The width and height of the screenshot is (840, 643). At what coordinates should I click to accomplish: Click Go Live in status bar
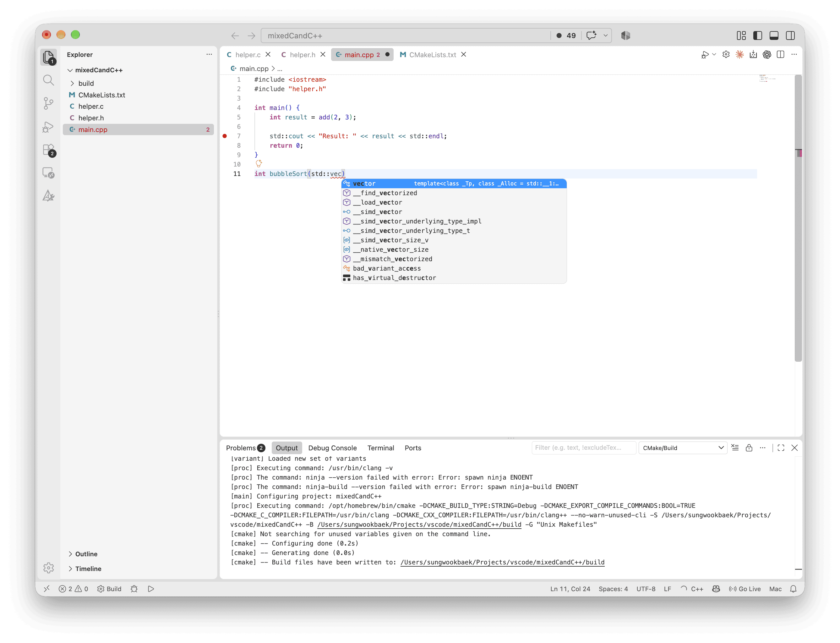(745, 589)
